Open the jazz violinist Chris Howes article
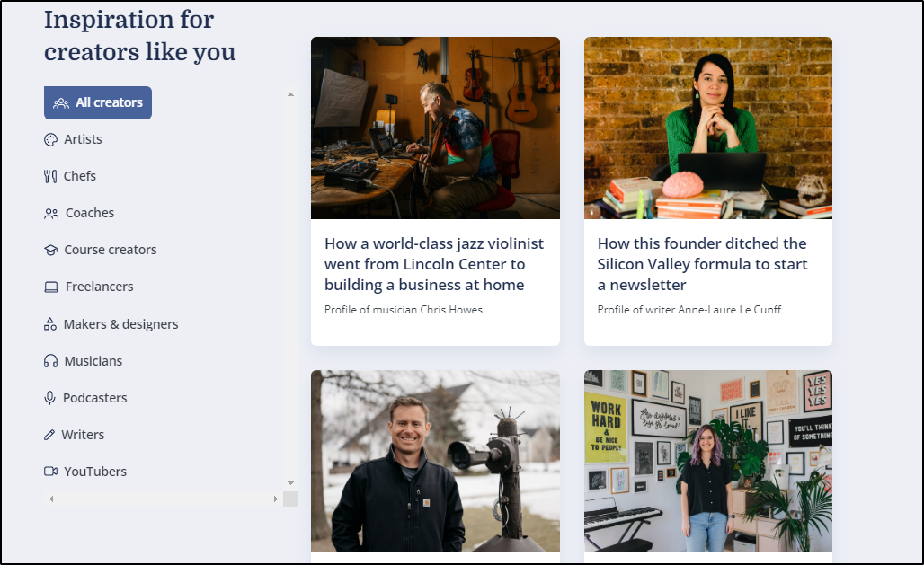Image resolution: width=924 pixels, height=565 pixels. tap(434, 264)
